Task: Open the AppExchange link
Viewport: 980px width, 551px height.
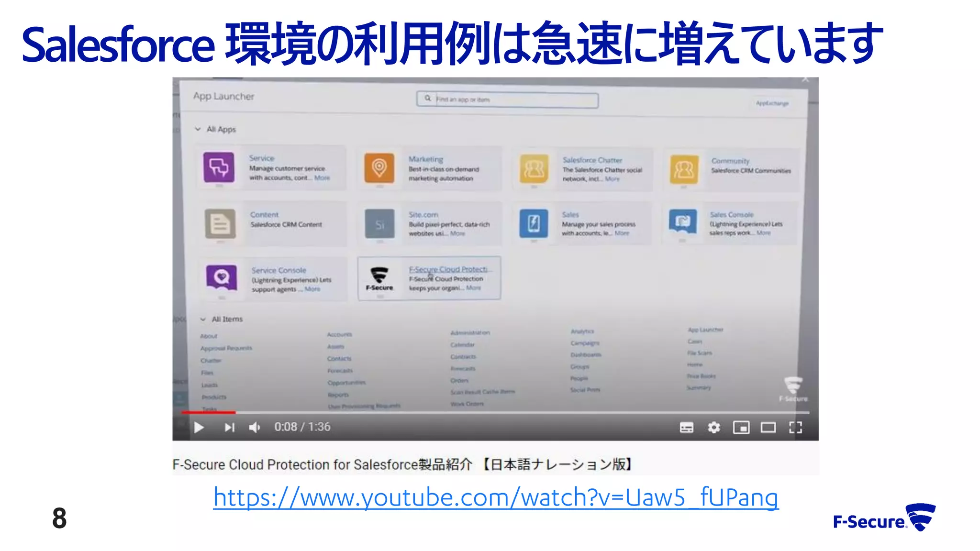Action: (772, 103)
